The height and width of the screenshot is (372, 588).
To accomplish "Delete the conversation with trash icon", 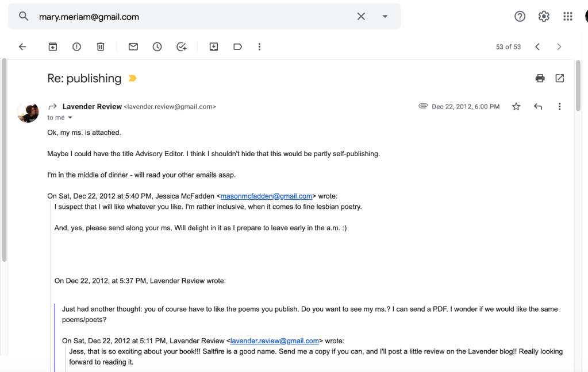I will [101, 47].
